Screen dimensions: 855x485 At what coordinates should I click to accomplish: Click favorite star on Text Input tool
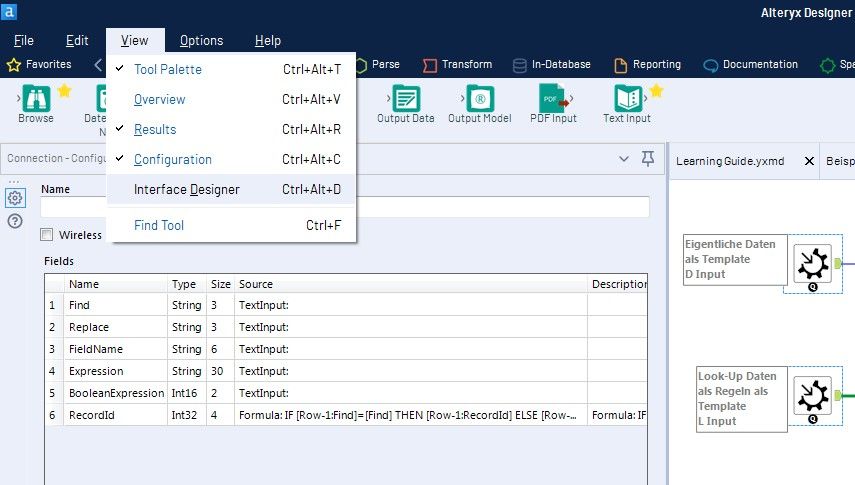657,91
